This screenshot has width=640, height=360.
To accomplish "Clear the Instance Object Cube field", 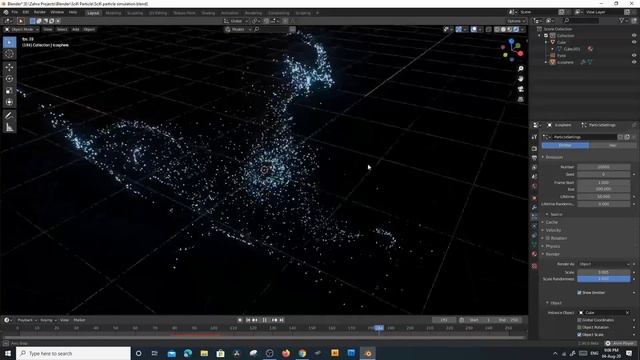I will [x=628, y=313].
